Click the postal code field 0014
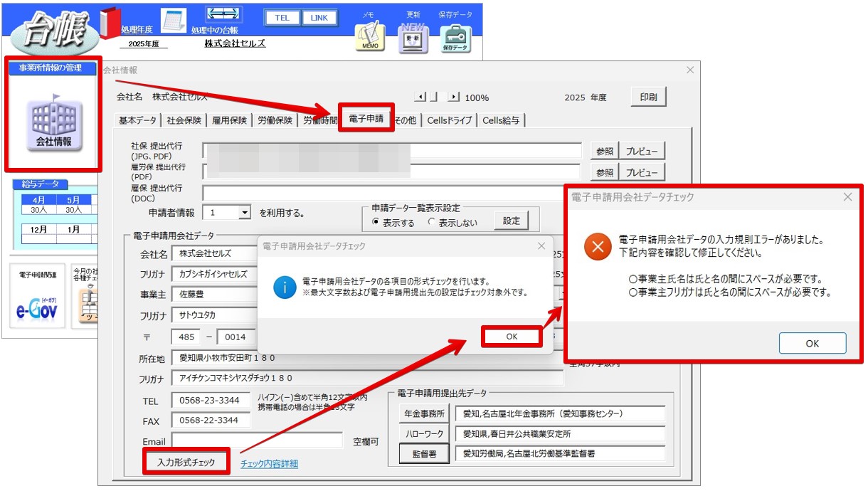The height and width of the screenshot is (491, 868). point(237,337)
